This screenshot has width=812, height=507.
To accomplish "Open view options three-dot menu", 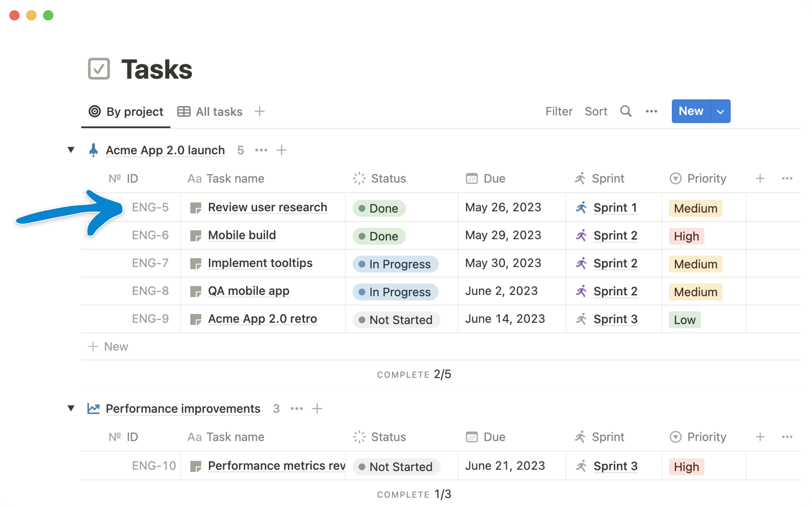I will point(651,111).
